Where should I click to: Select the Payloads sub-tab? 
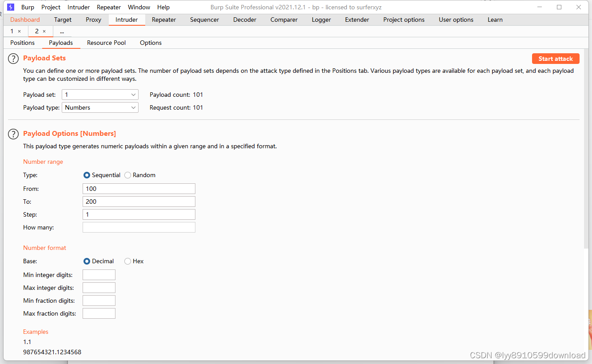pos(61,43)
